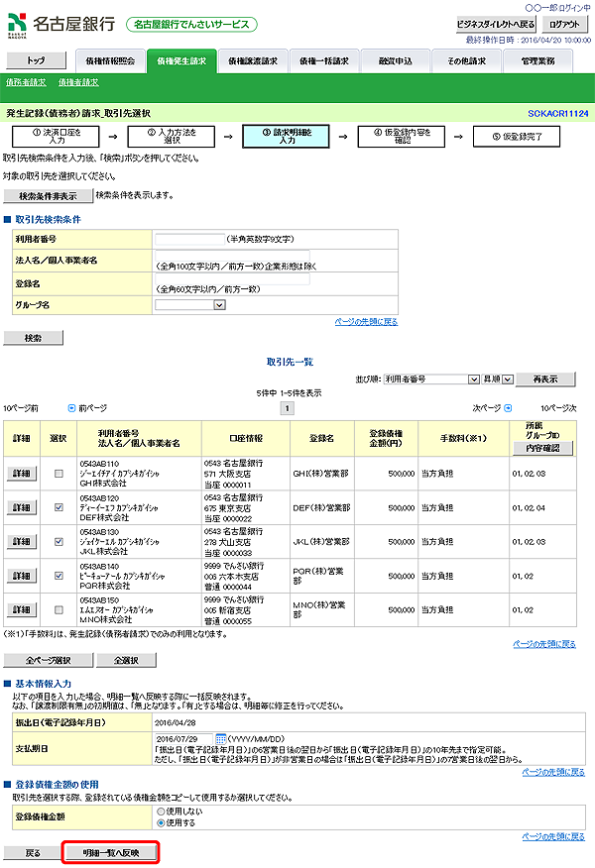Screen dimensions: 595x868
Task: Click the 債権者請求 submenu link
Action: click(78, 82)
